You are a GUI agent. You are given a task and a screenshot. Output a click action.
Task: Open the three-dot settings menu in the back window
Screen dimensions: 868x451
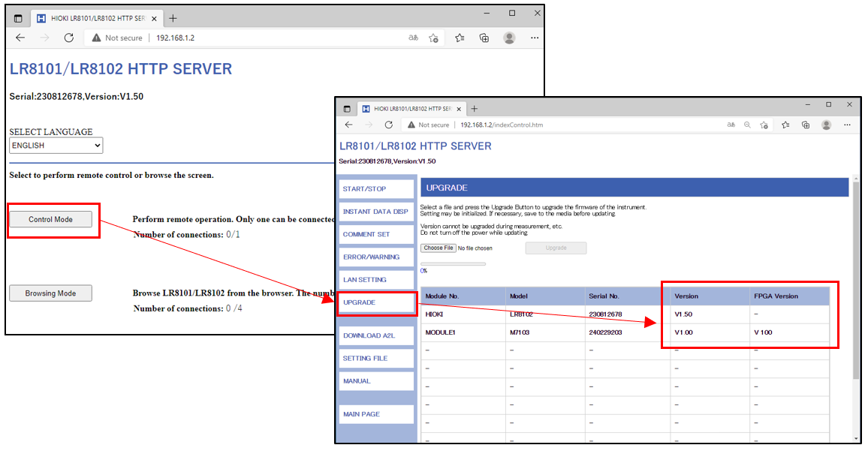coord(534,38)
